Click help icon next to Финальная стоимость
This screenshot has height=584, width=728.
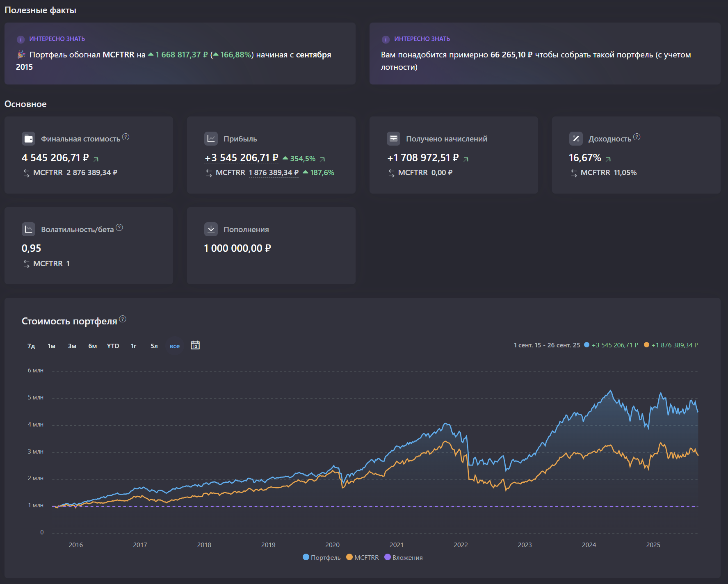126,137
